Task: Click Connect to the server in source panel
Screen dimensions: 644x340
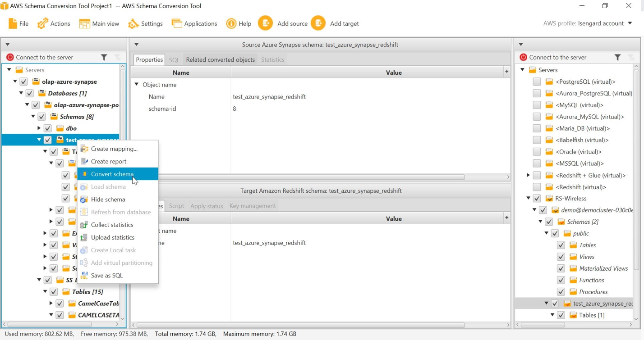Action: 45,57
